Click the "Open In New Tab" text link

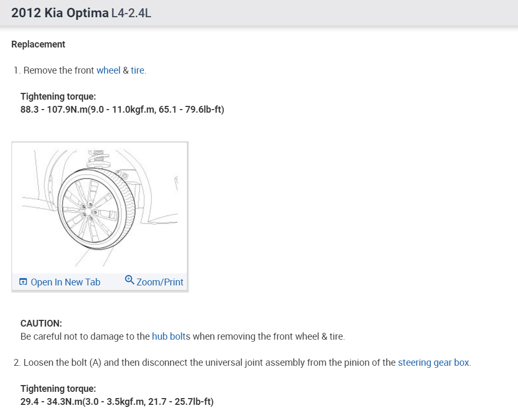pyautogui.click(x=65, y=282)
